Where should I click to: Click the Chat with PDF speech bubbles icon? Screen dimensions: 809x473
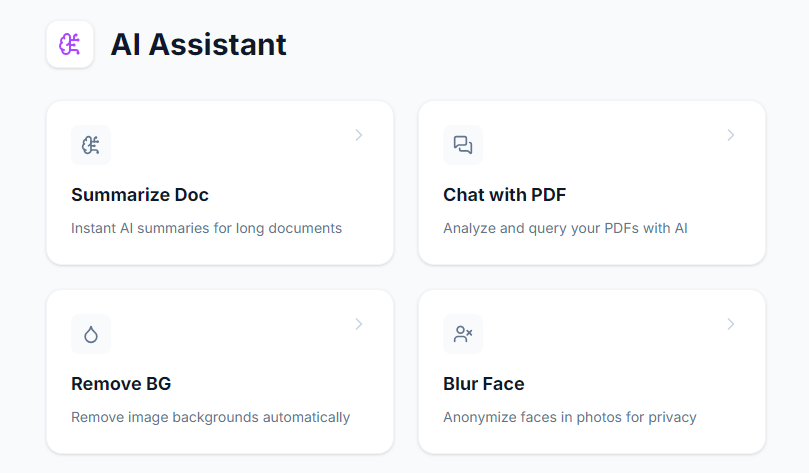tap(463, 145)
